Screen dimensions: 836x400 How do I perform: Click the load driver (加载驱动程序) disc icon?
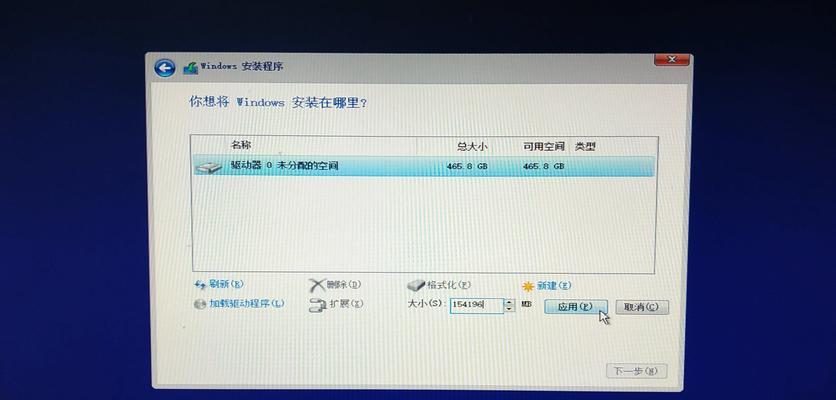point(200,304)
